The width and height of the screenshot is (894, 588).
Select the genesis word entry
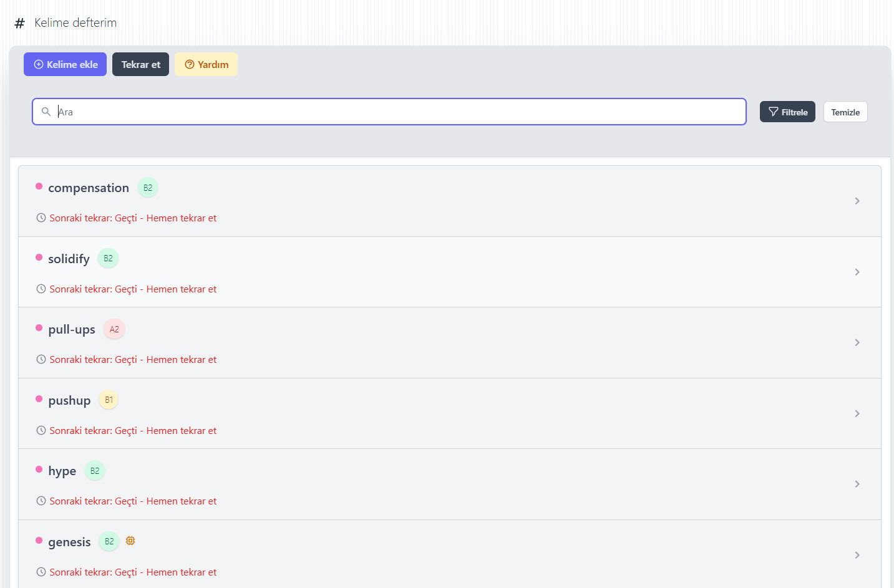(69, 542)
